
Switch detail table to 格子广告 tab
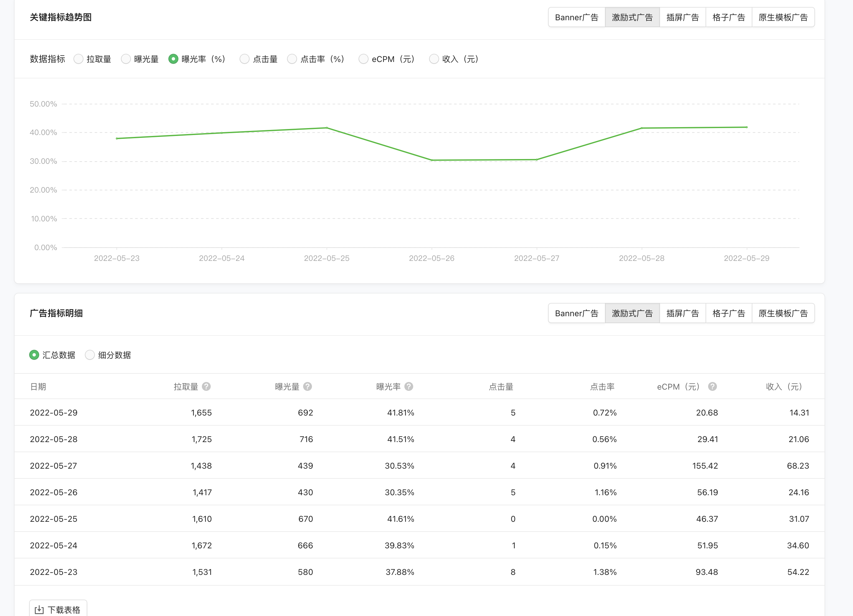(729, 313)
